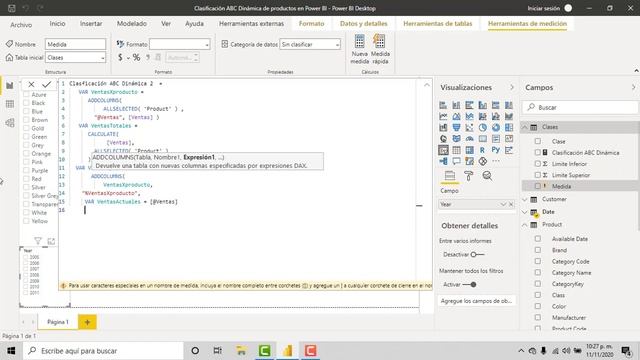Viewport: 640px width, 360px height.
Task: Select the gauge visual
Action: coord(469,139)
